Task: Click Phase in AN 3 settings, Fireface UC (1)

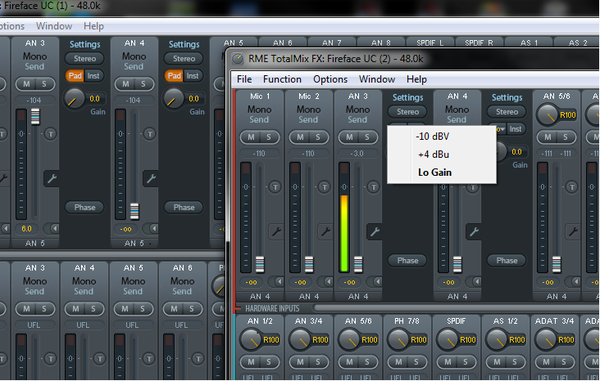Action: (85, 207)
